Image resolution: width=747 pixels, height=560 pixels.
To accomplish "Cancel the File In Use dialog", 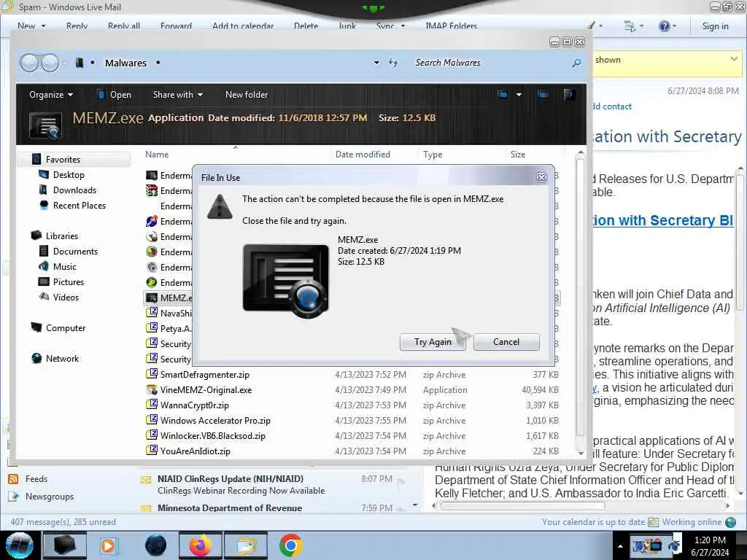I will coord(506,342).
